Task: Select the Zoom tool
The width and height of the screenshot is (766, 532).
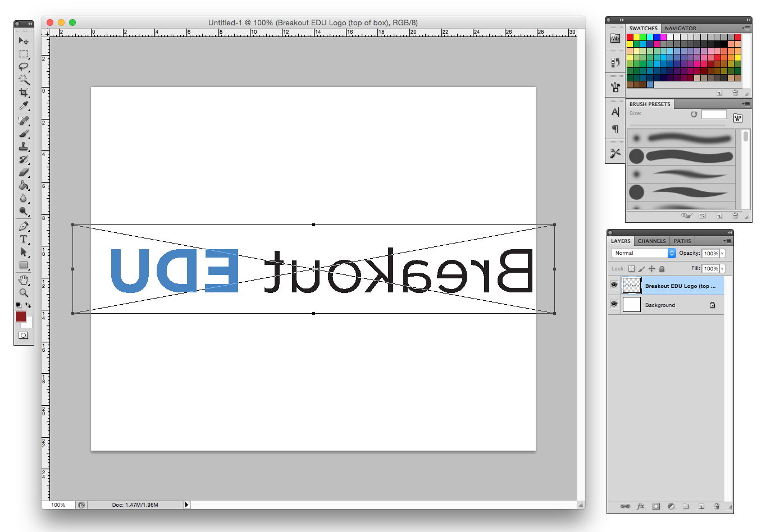Action: 23,292
